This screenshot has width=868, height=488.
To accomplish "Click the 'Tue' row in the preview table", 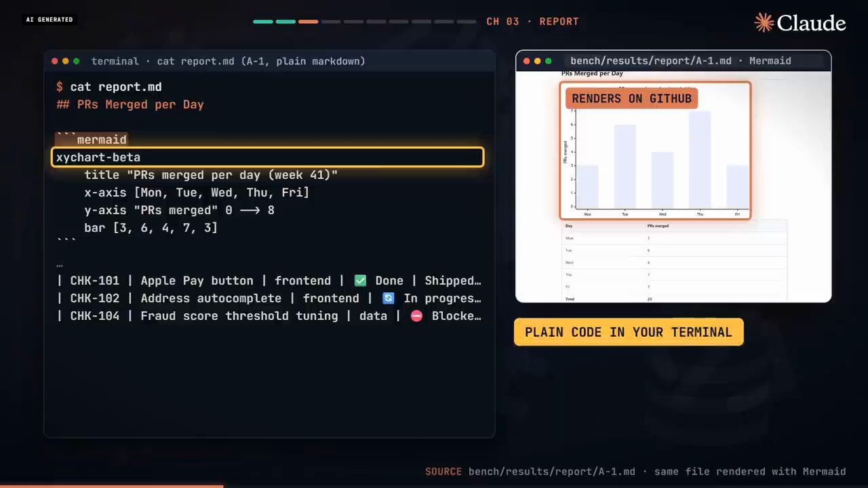I will coord(675,250).
